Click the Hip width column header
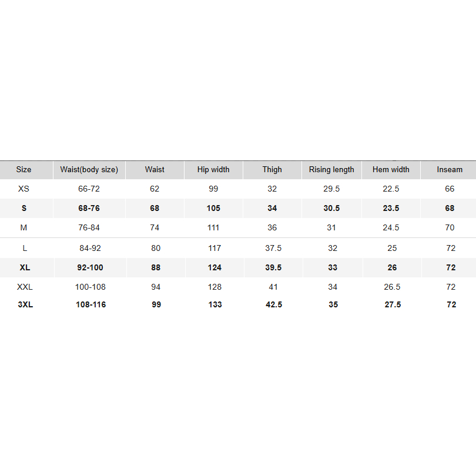 point(213,169)
